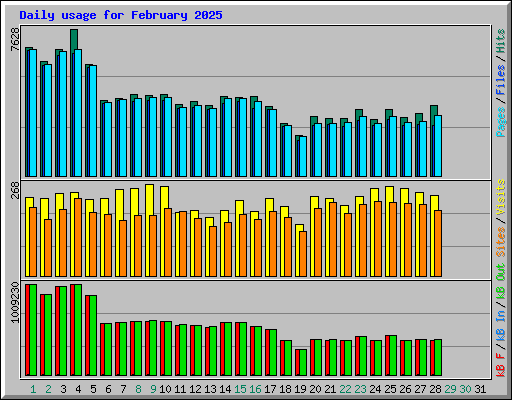Select day 5 on the x-axis
Screen dimensions: 512x400
click(93, 389)
